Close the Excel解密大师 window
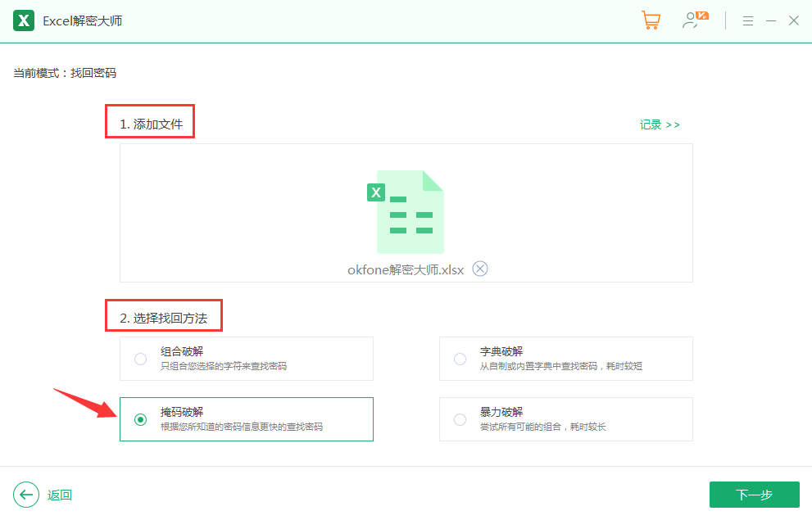Viewport: 812px width, 520px height. point(794,20)
